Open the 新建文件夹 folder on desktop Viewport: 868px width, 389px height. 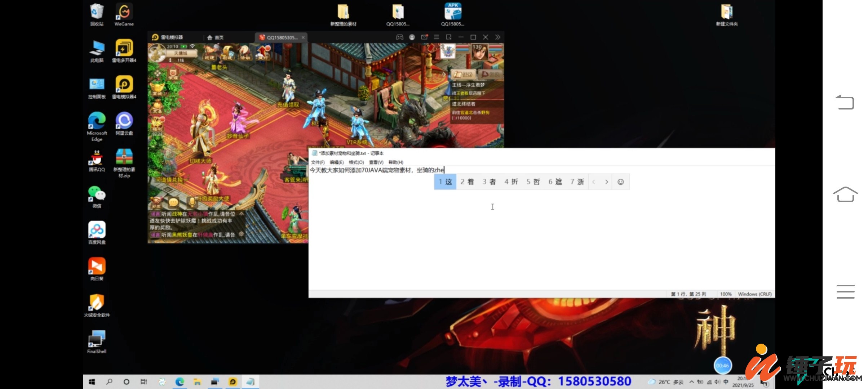[727, 15]
